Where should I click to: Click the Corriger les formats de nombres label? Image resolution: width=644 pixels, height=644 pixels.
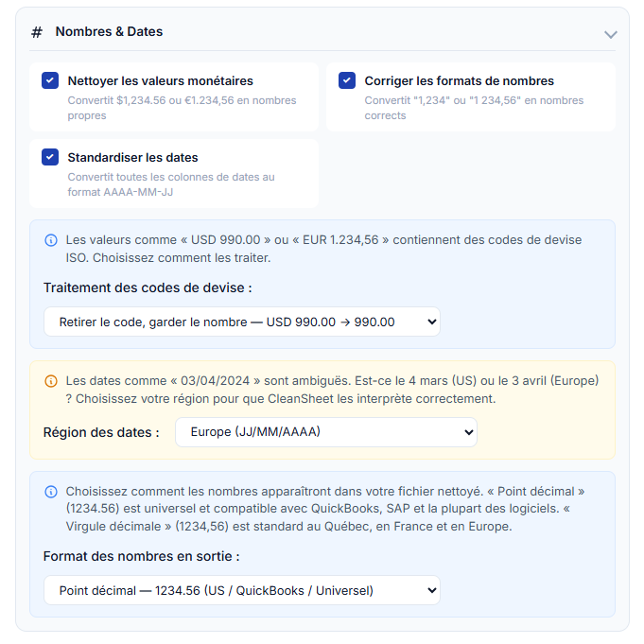(459, 81)
